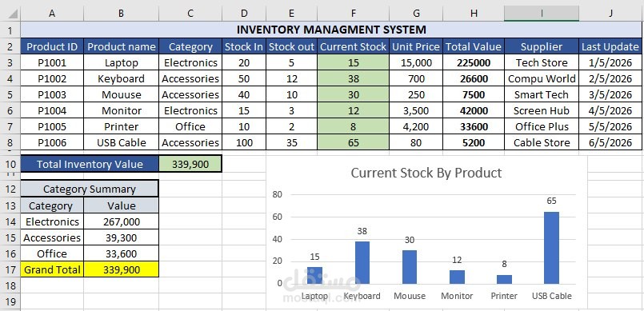Click the date cell 1/5/2026
Screen dimensions: 644x311
[x=610, y=63]
